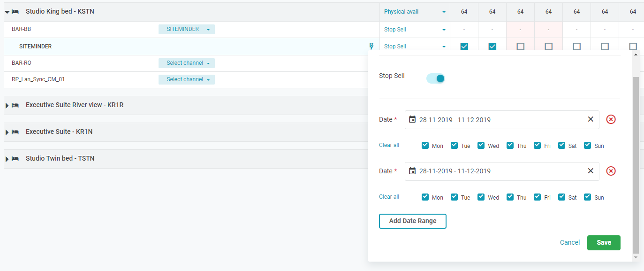The width and height of the screenshot is (644, 271).
Task: Remove second date range with red X icon
Action: point(611,171)
